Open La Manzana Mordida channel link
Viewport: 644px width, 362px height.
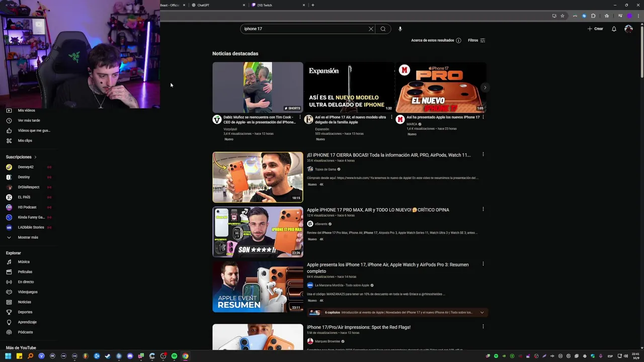pyautogui.click(x=342, y=285)
